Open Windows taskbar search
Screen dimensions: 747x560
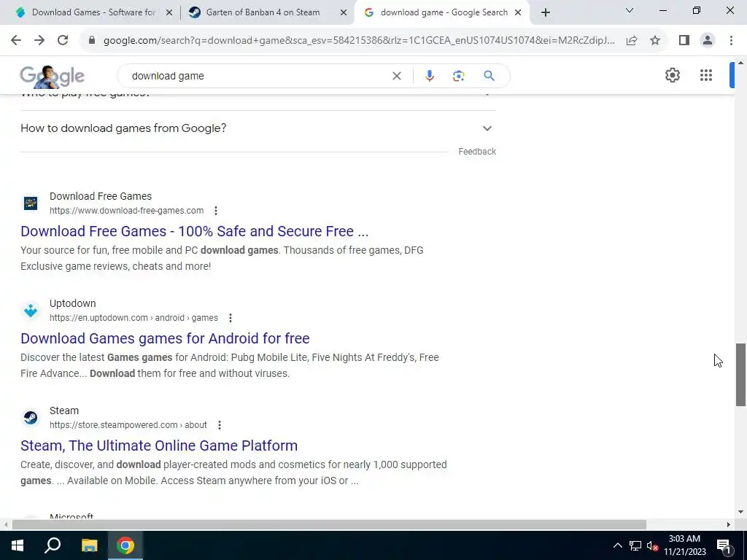[53, 545]
